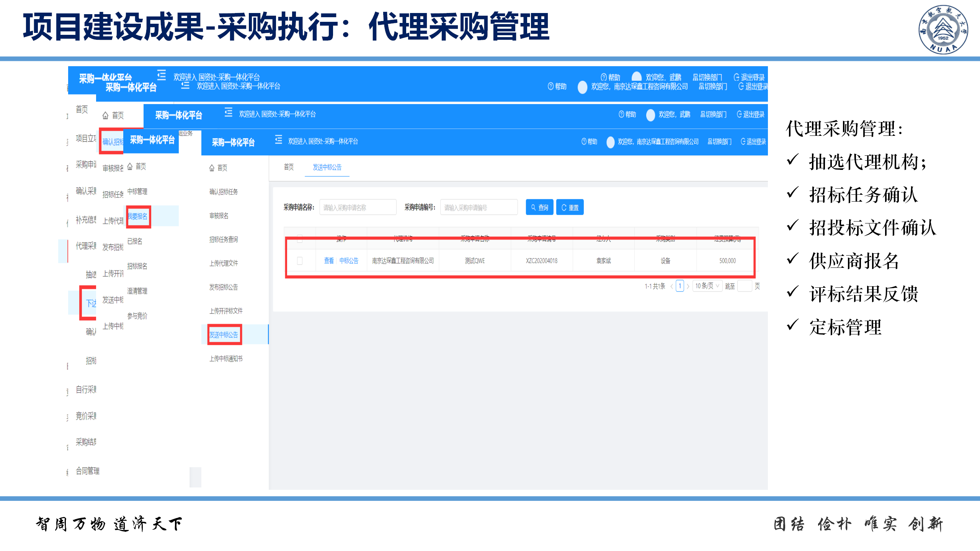The width and height of the screenshot is (980, 551).
Task: Collapse the sidebar in the front 发送中标公告 window
Action: (x=279, y=140)
